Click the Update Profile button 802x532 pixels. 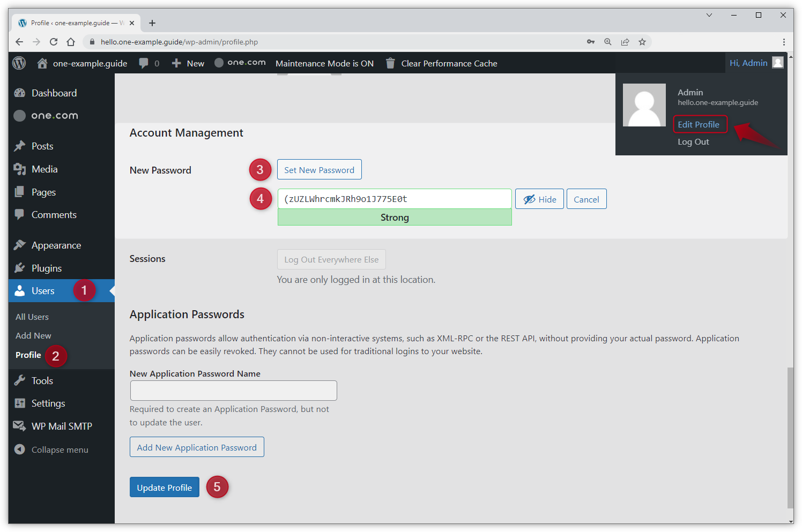point(165,488)
